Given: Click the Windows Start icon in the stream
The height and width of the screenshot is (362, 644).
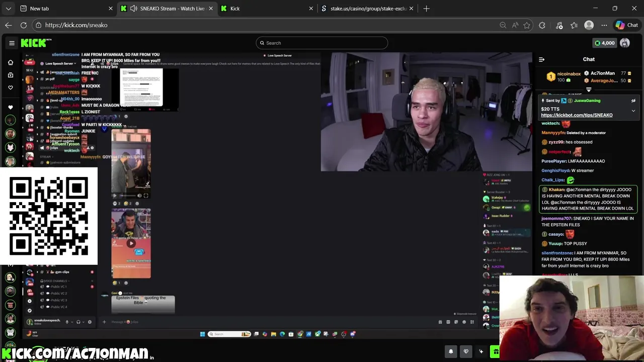Looking at the screenshot, I should [x=202, y=334].
